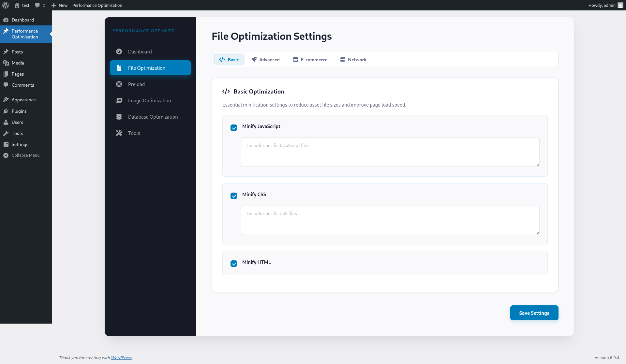The height and width of the screenshot is (364, 626).
Task: Click the WordPress logo in admin bar
Action: pyautogui.click(x=5, y=5)
